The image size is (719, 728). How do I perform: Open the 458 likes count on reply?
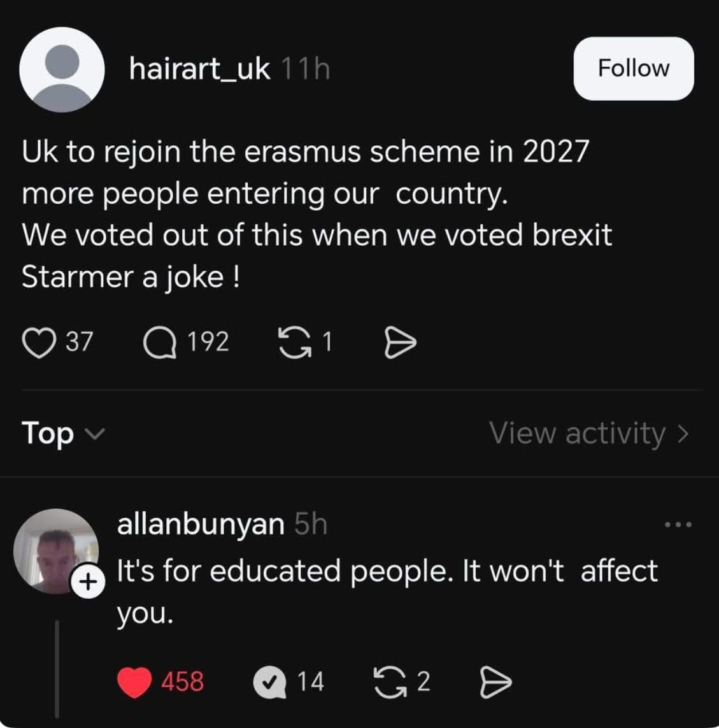[x=182, y=682]
